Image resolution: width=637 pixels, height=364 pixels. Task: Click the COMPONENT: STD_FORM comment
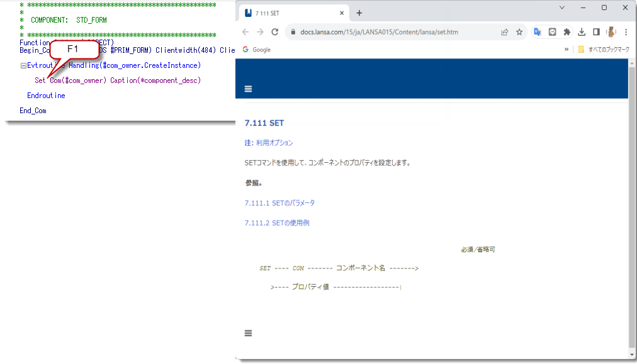click(x=69, y=20)
